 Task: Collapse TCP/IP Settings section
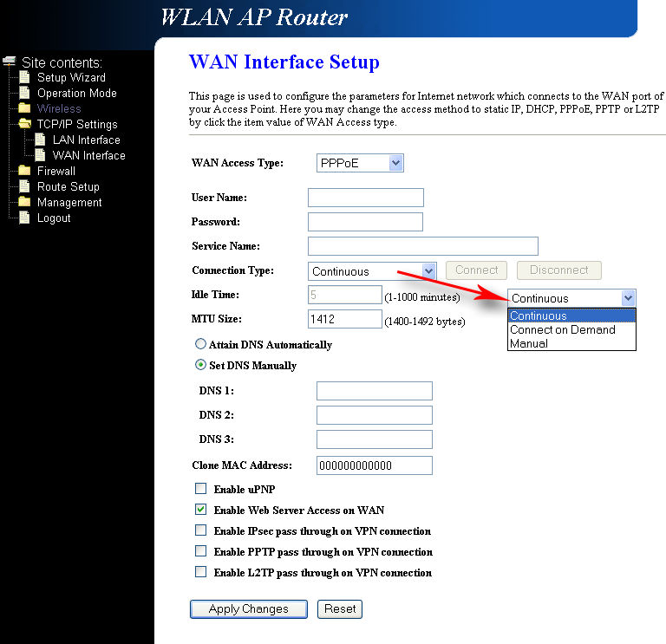click(77, 125)
